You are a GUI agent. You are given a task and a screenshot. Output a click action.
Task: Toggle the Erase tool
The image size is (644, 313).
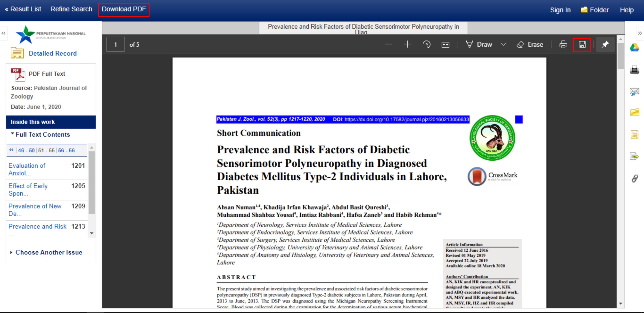(x=530, y=44)
